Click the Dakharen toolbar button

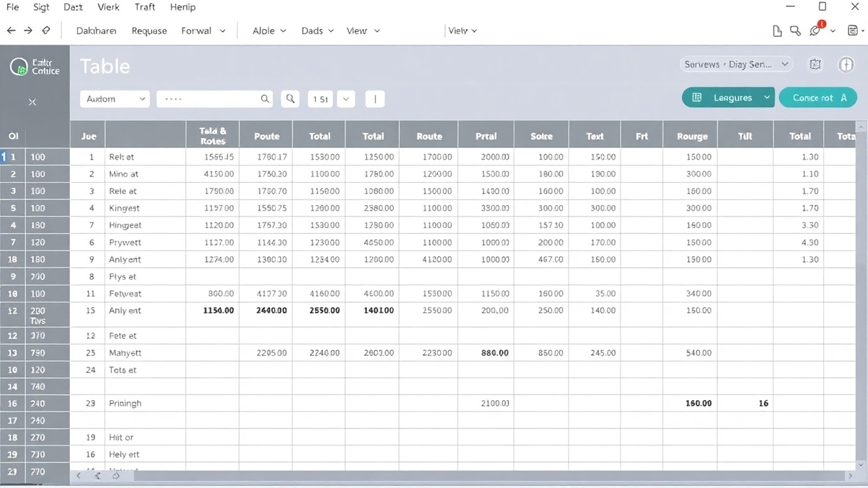(96, 31)
